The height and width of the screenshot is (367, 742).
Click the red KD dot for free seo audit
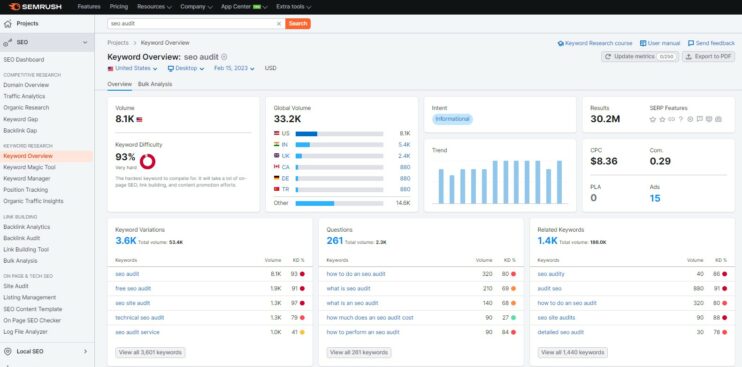(302, 288)
